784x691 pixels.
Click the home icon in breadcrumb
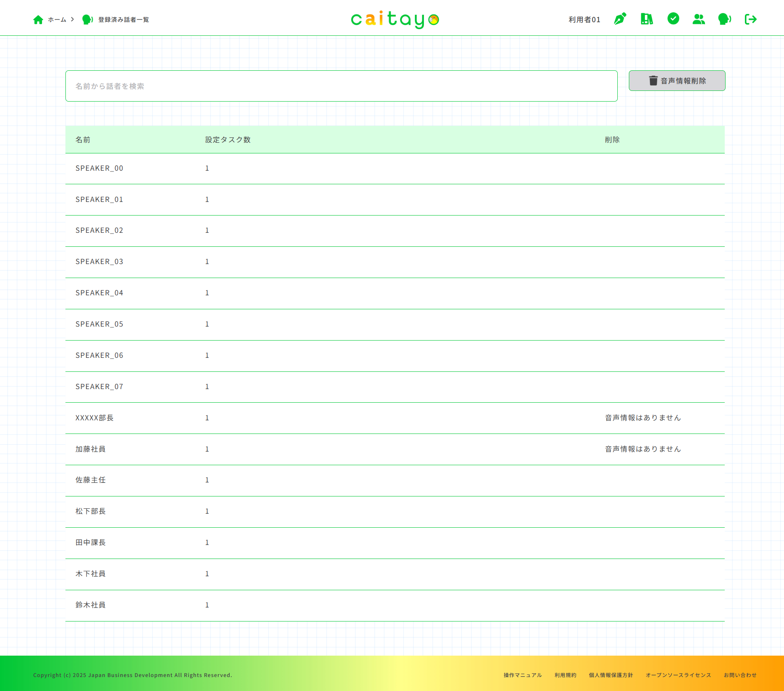(38, 20)
